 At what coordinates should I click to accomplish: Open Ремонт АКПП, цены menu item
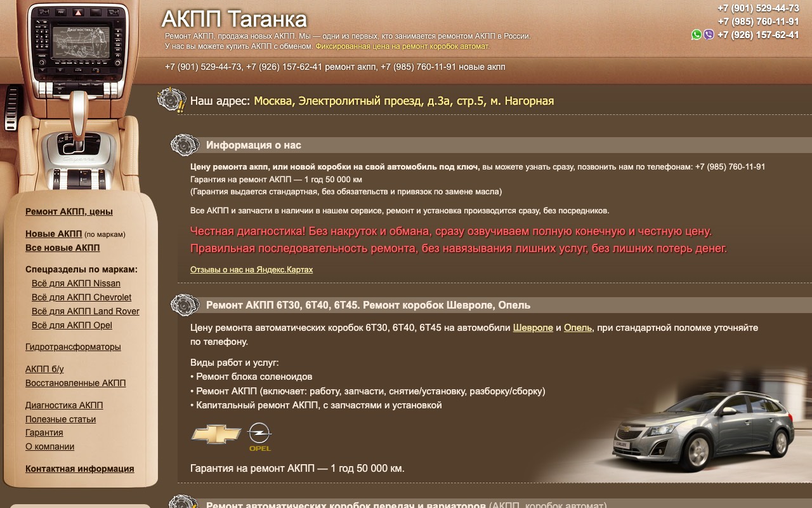click(69, 211)
